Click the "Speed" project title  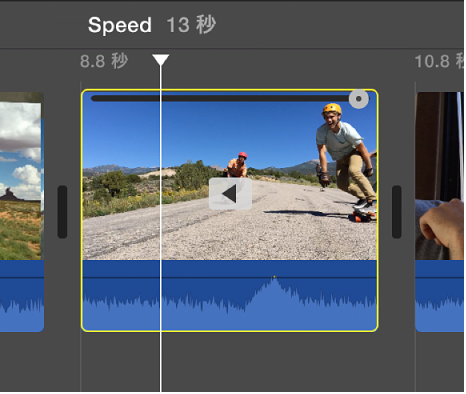click(x=120, y=25)
